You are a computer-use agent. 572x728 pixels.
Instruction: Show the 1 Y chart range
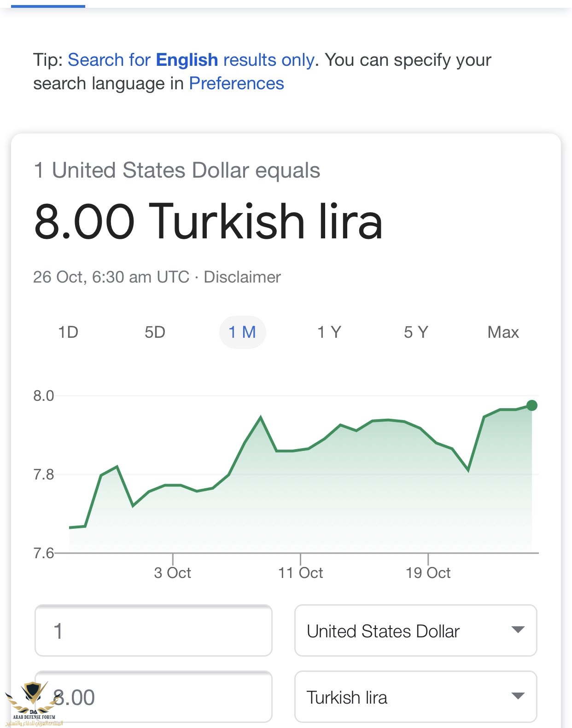click(x=329, y=332)
